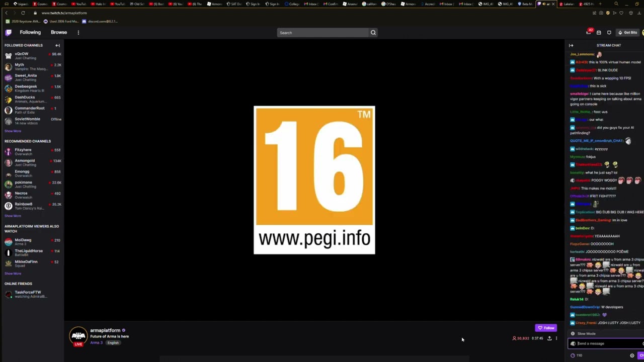Collapse the Stream Chat panel
The height and width of the screenshot is (362, 644).
click(571, 45)
